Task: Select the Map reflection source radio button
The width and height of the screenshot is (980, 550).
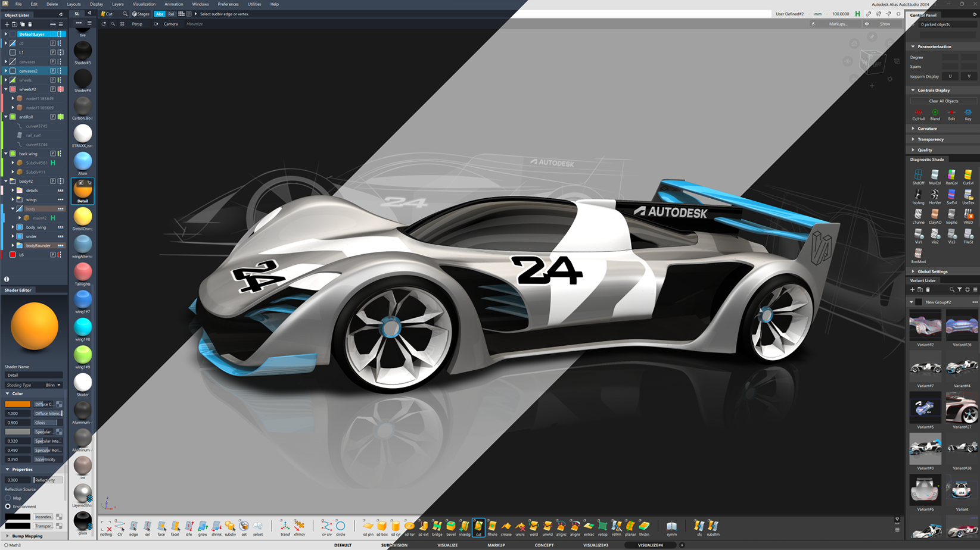Action: pyautogui.click(x=8, y=498)
